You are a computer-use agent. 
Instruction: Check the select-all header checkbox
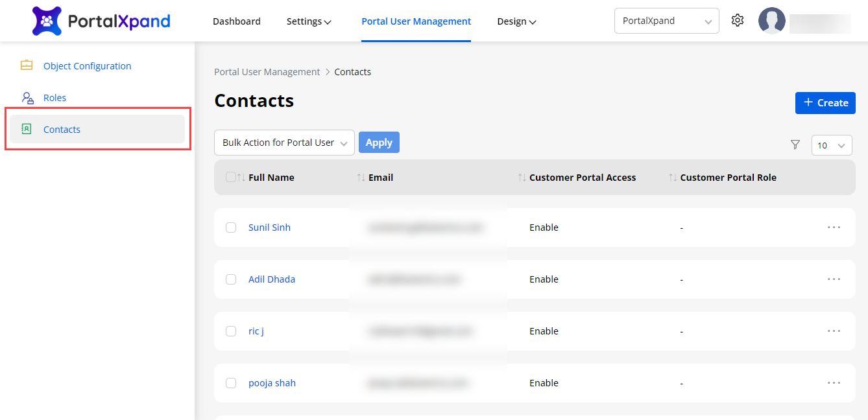[x=230, y=177]
